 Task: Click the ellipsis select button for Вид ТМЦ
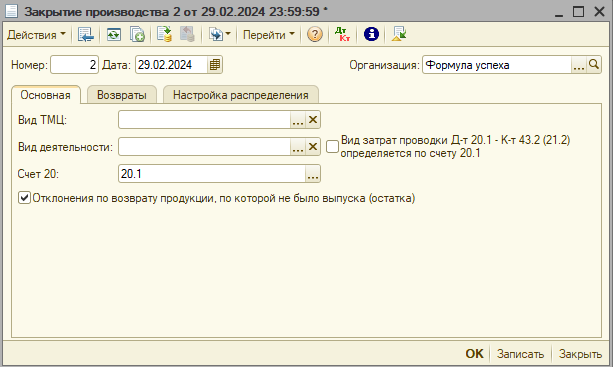pyautogui.click(x=298, y=120)
